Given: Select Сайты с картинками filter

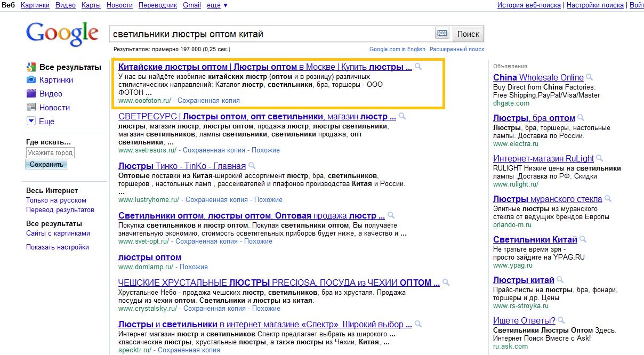Looking at the screenshot, I should (58, 233).
